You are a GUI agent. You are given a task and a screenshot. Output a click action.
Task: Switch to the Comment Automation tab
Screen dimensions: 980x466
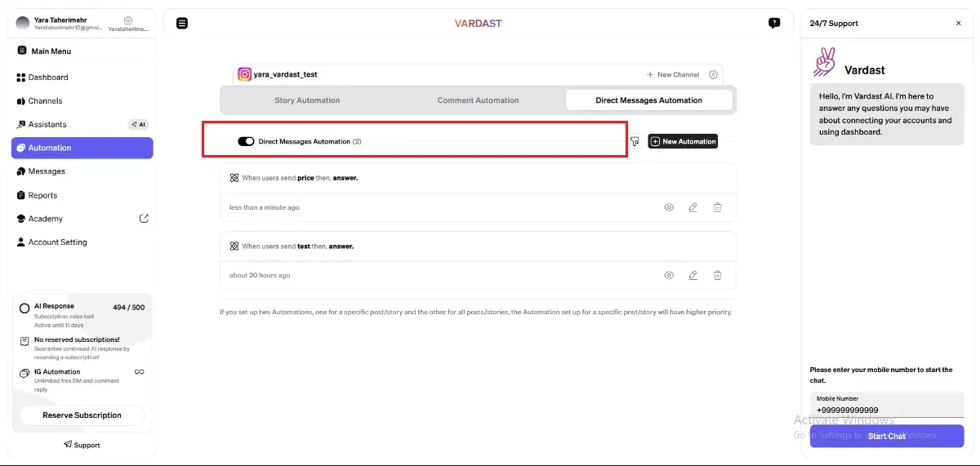point(478,100)
